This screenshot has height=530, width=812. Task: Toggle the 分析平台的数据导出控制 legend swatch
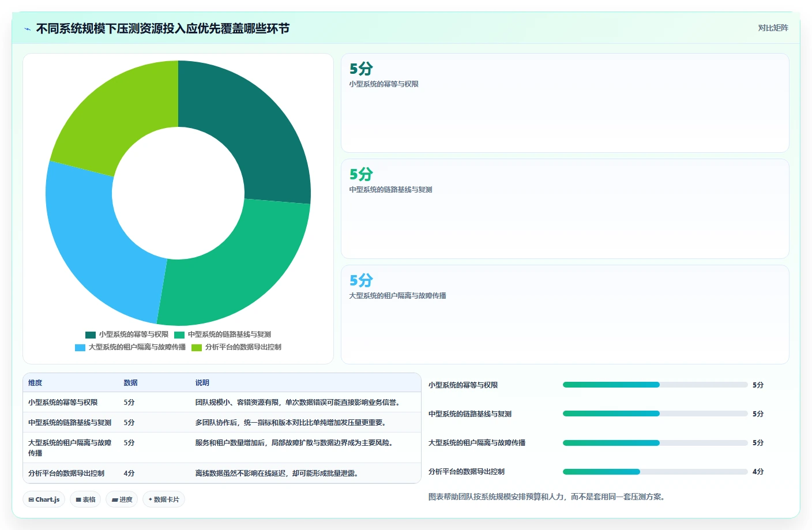coord(197,347)
